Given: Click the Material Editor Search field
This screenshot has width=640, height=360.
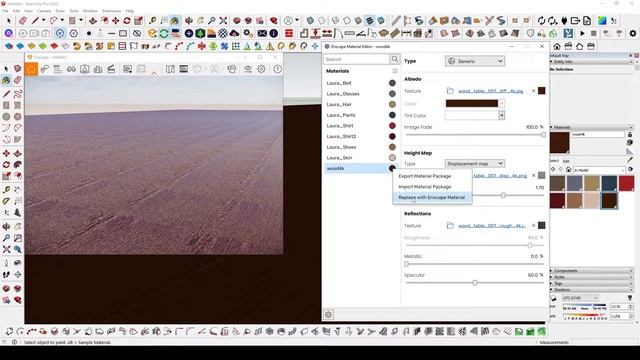Looking at the screenshot, I should [x=357, y=59].
